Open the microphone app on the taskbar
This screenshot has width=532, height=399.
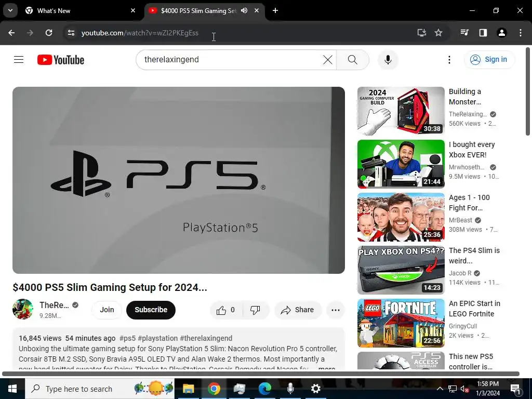(x=290, y=389)
